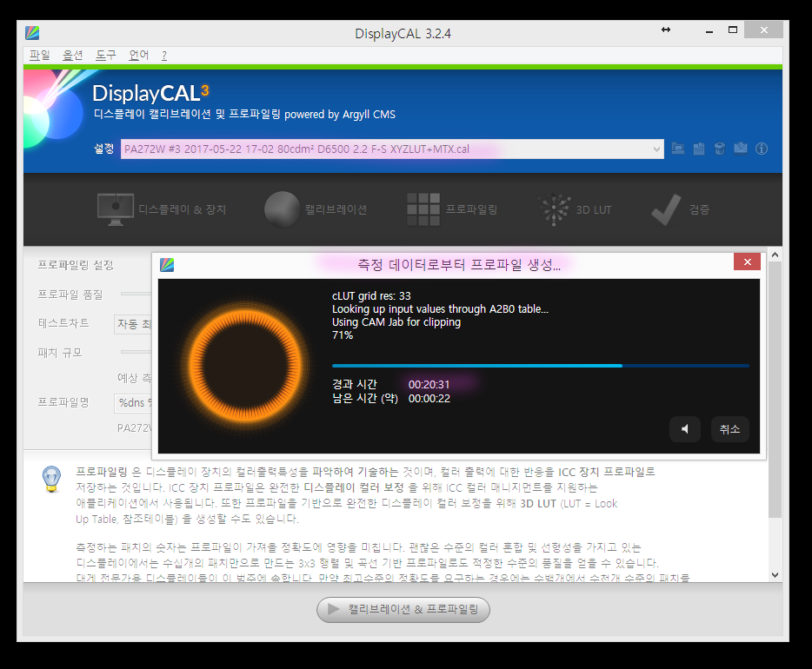Switch to the 3D LUT tab
This screenshot has height=669, width=812.
(x=575, y=209)
